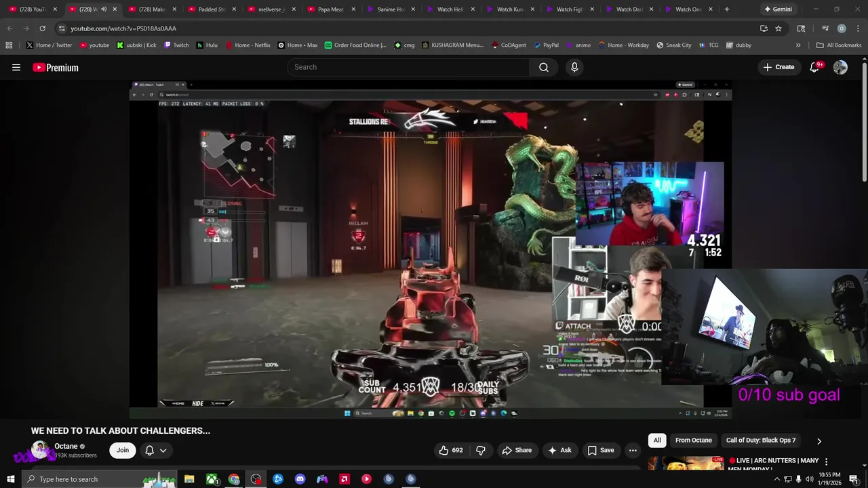The height and width of the screenshot is (488, 868).
Task: Click the YouTube search input field
Action: tap(408, 67)
